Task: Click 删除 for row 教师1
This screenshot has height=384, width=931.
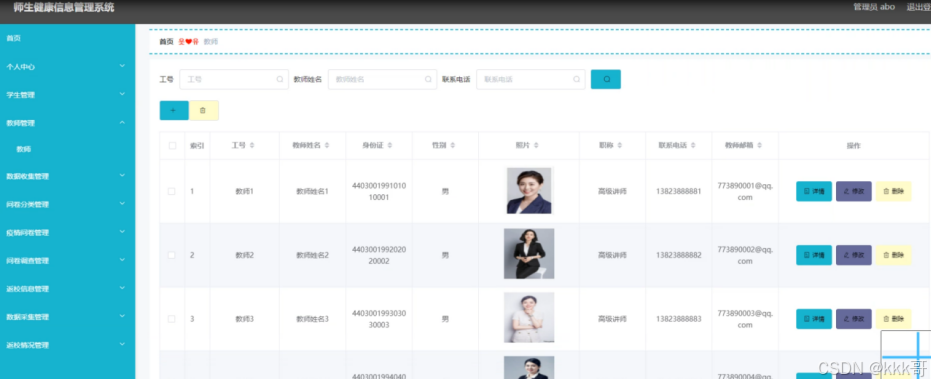Action: click(894, 192)
